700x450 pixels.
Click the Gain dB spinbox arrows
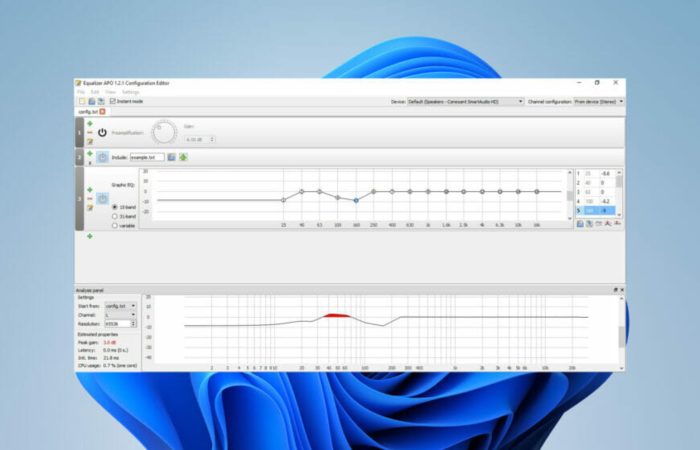pos(212,139)
